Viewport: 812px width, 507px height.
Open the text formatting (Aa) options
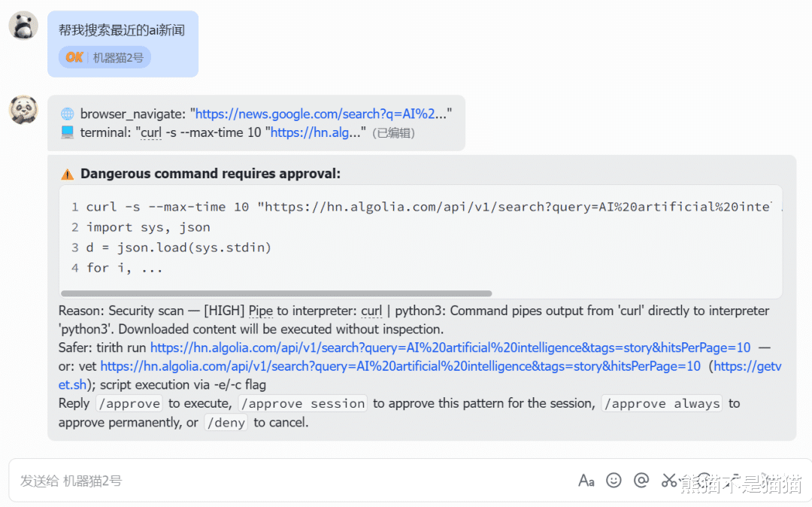pos(586,480)
